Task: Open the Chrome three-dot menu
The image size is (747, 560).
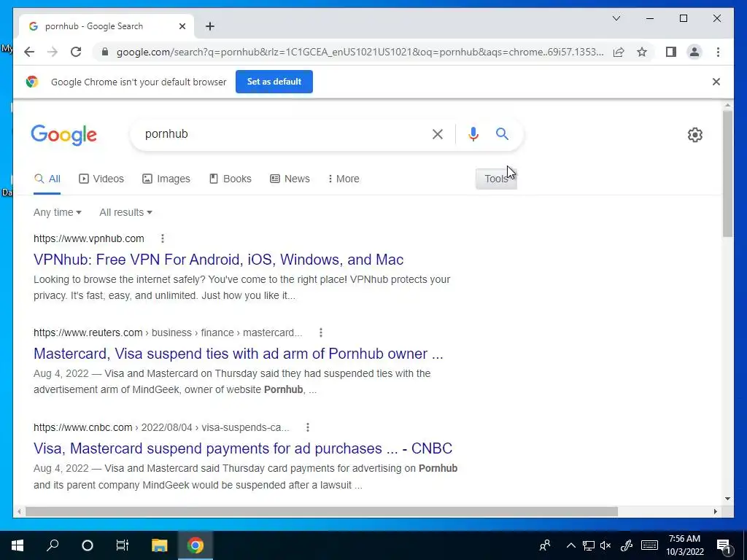Action: click(718, 52)
